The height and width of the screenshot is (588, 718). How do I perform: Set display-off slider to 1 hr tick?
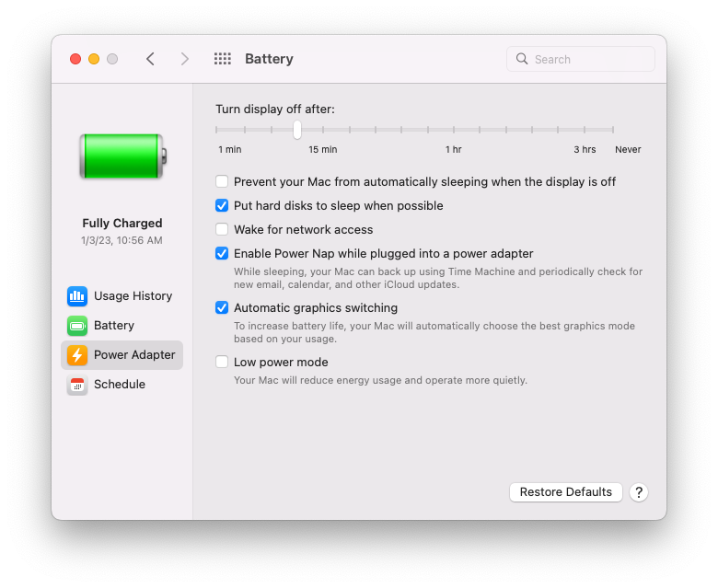(454, 130)
